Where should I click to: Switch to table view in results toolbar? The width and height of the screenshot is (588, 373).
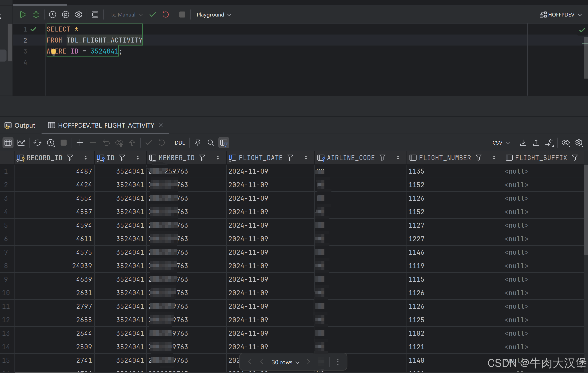[8, 143]
